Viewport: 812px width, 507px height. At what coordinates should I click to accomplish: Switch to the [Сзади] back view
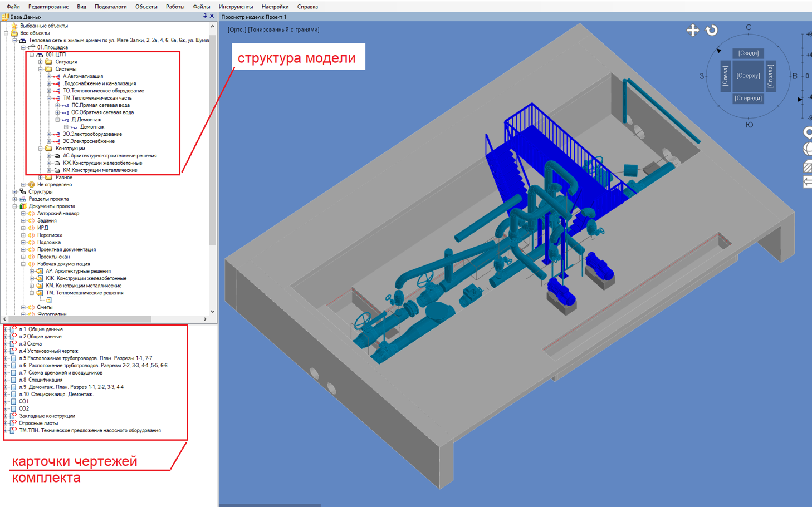(x=748, y=53)
